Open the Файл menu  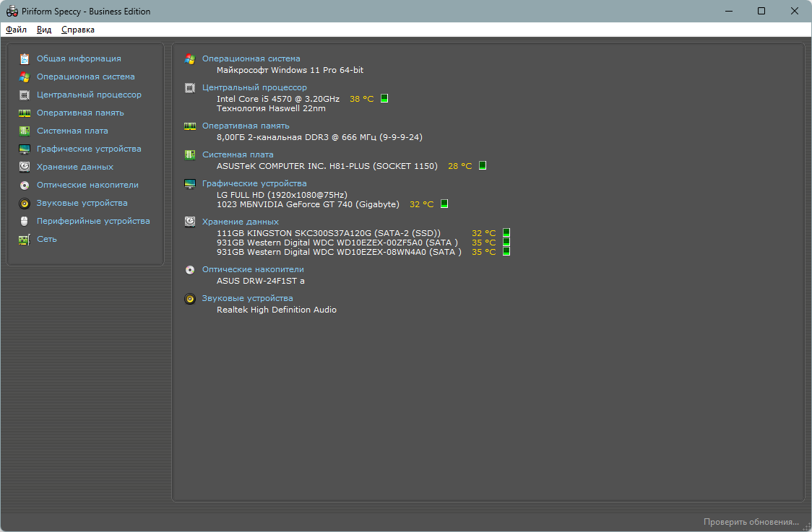click(16, 30)
